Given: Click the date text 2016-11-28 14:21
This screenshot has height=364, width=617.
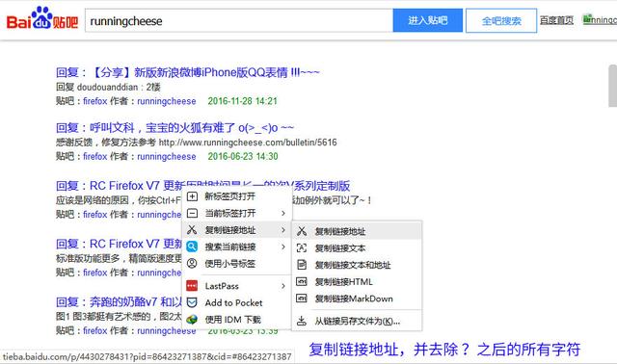Looking at the screenshot, I should pos(242,101).
